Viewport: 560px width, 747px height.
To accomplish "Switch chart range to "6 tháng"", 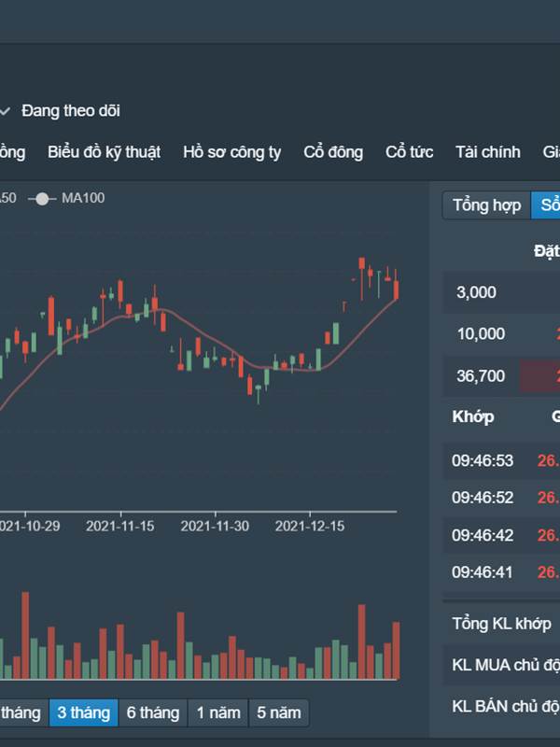I will 153,713.
